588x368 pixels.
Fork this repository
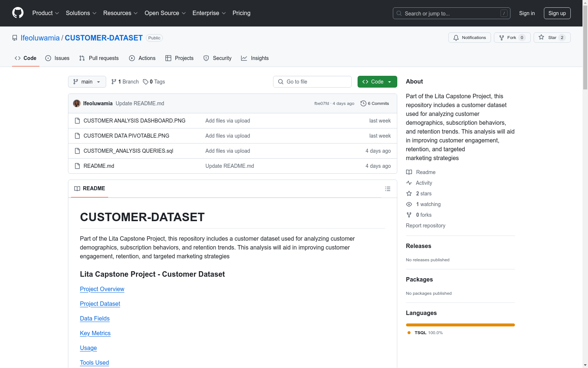click(512, 38)
